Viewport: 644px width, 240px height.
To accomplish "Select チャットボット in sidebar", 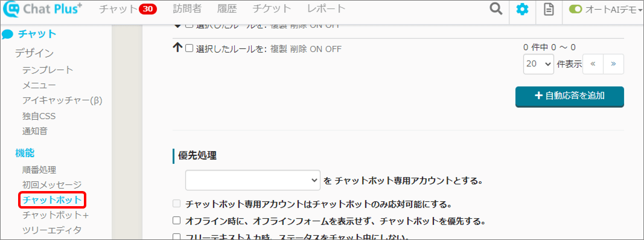I will (x=52, y=201).
